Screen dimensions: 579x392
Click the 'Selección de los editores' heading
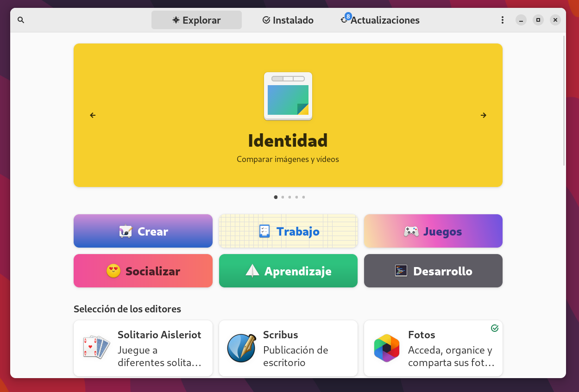pos(127,309)
